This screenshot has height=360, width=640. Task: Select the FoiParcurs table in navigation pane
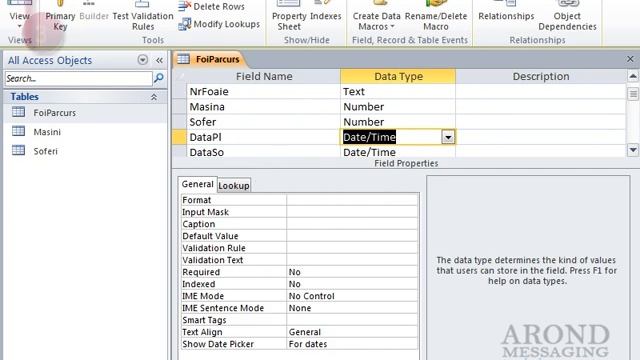pos(85,113)
